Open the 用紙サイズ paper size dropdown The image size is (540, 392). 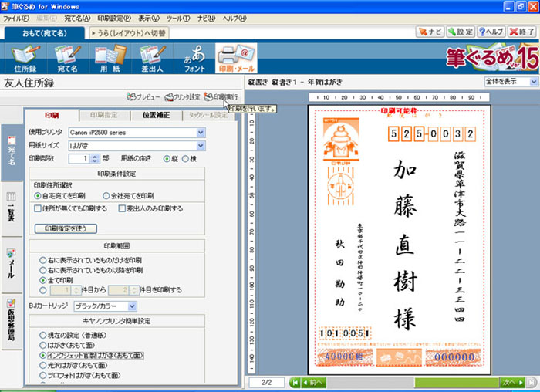201,145
